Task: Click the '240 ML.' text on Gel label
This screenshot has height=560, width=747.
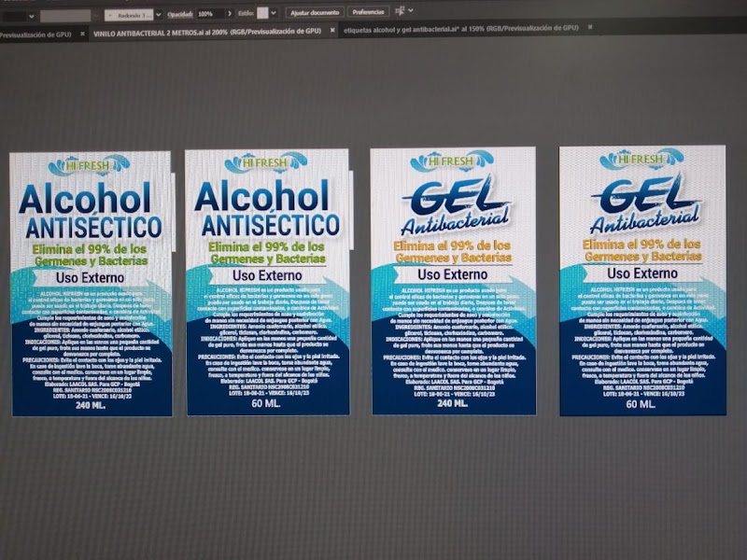Action: [452, 403]
